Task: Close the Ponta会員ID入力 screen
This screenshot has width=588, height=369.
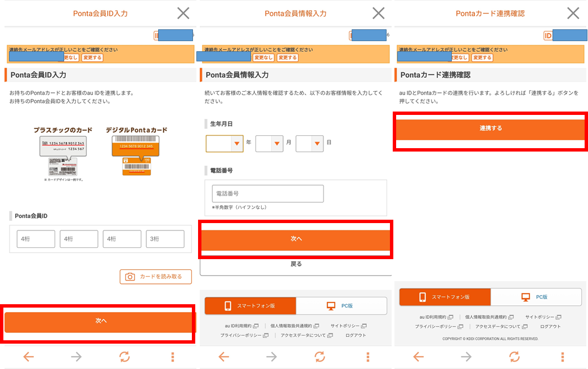Action: 183,14
